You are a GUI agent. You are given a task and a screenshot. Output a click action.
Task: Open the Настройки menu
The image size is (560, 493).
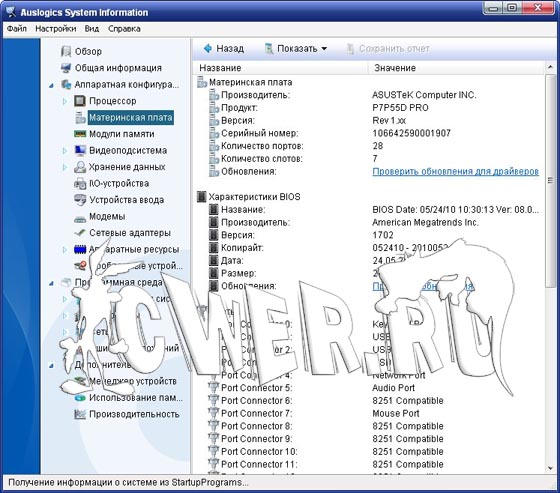55,29
